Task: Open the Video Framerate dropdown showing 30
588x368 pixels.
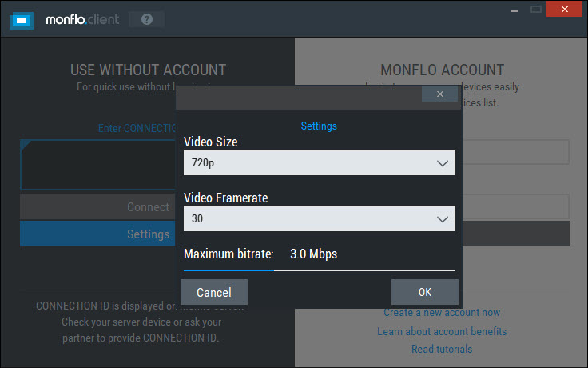Action: point(319,218)
